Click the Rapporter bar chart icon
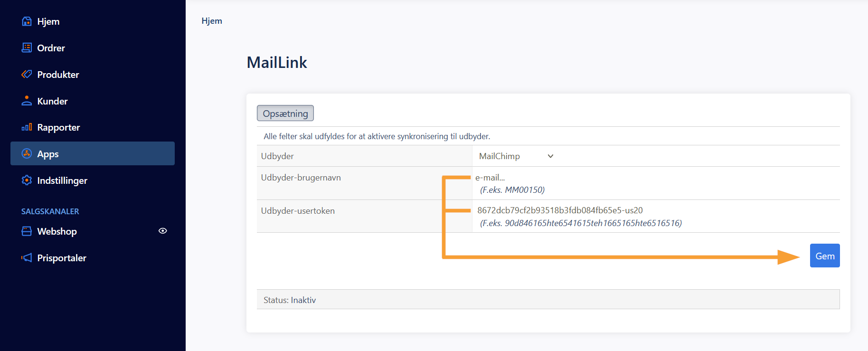 pyautogui.click(x=27, y=127)
